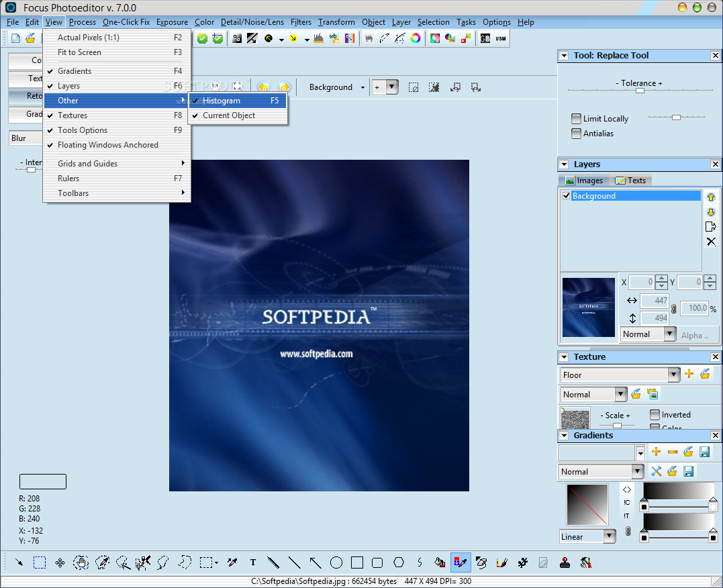Viewport: 723px width, 588px height.
Task: Open the Linear gradient type dropdown
Action: pyautogui.click(x=610, y=536)
